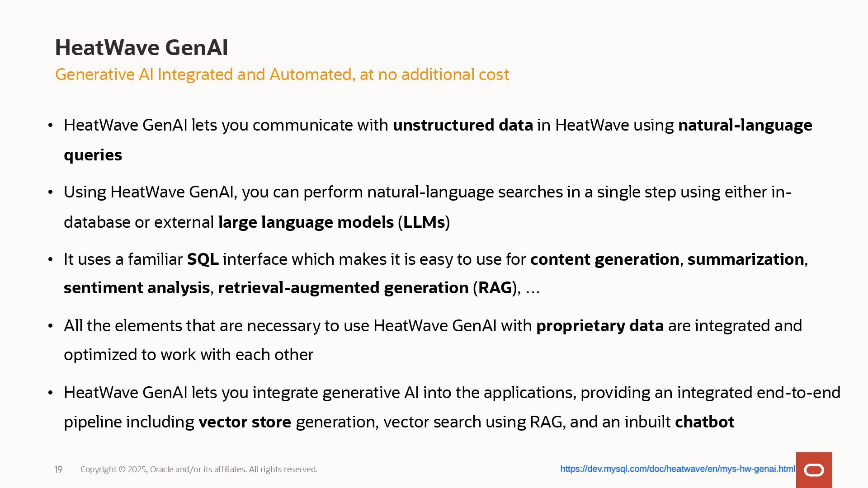Viewport: 868px width, 488px height.
Task: Click the bold 'LLMs' abbreviation
Action: point(424,222)
